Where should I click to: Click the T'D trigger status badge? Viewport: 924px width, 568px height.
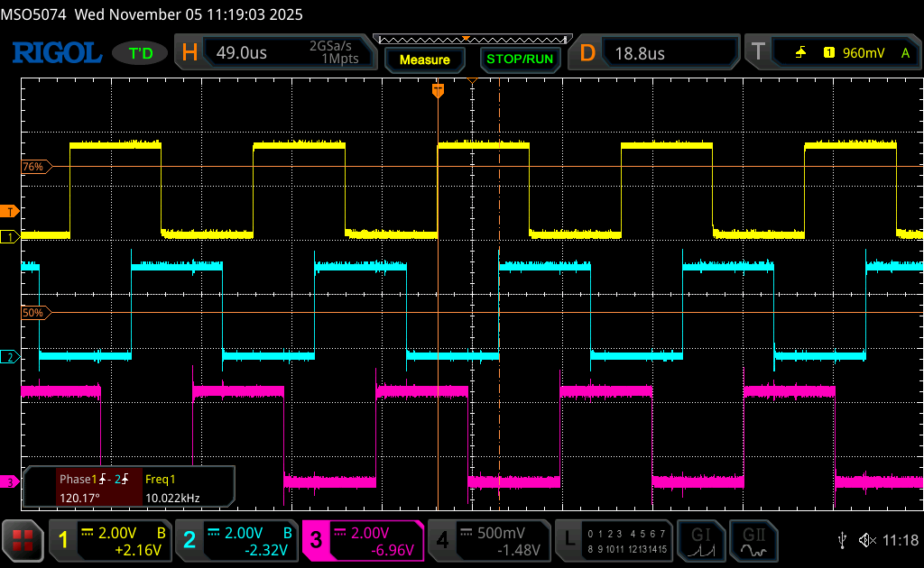coord(141,54)
